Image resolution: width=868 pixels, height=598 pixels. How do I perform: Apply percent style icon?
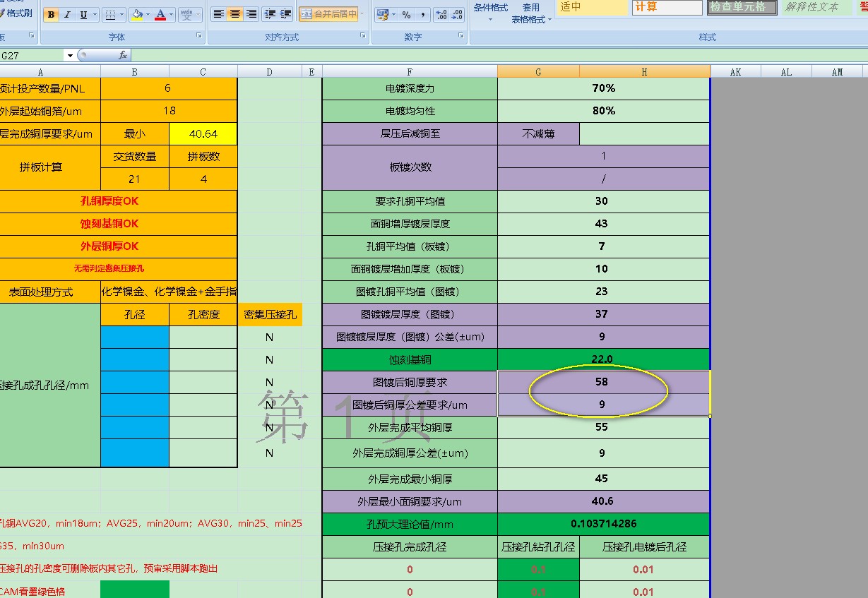tap(407, 14)
